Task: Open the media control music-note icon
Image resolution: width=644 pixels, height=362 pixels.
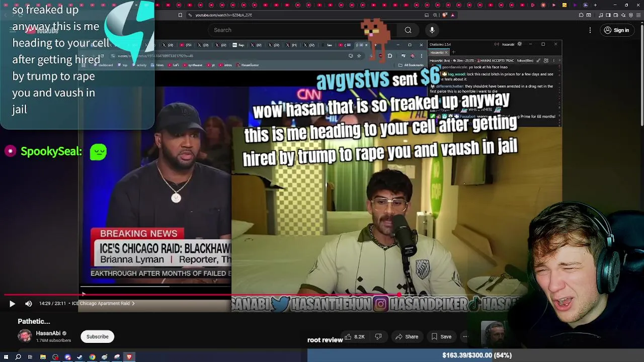Action: [601, 15]
